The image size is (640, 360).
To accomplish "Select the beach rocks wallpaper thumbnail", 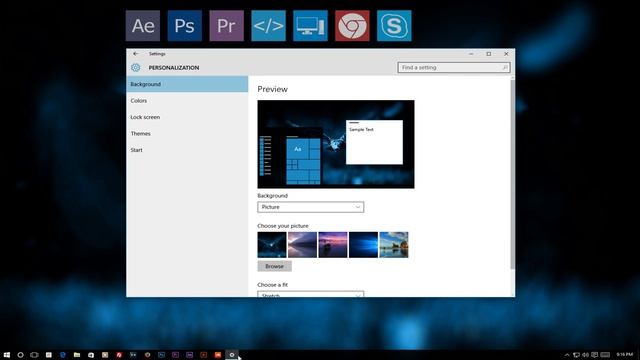I will 394,245.
